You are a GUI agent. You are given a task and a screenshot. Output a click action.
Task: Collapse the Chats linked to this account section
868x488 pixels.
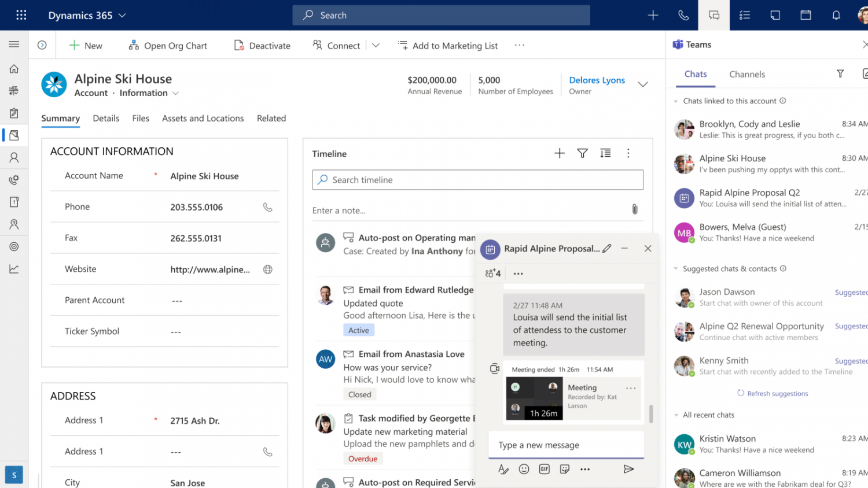(675, 101)
